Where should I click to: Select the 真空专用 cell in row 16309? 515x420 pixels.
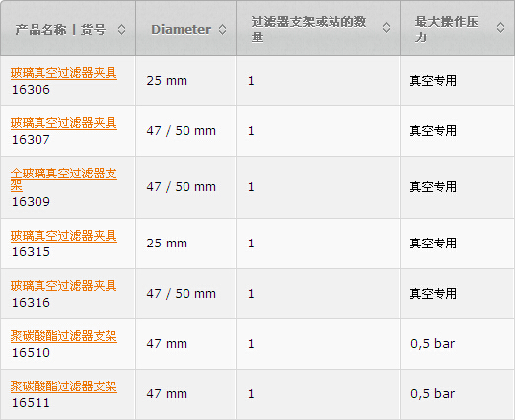[x=457, y=187]
